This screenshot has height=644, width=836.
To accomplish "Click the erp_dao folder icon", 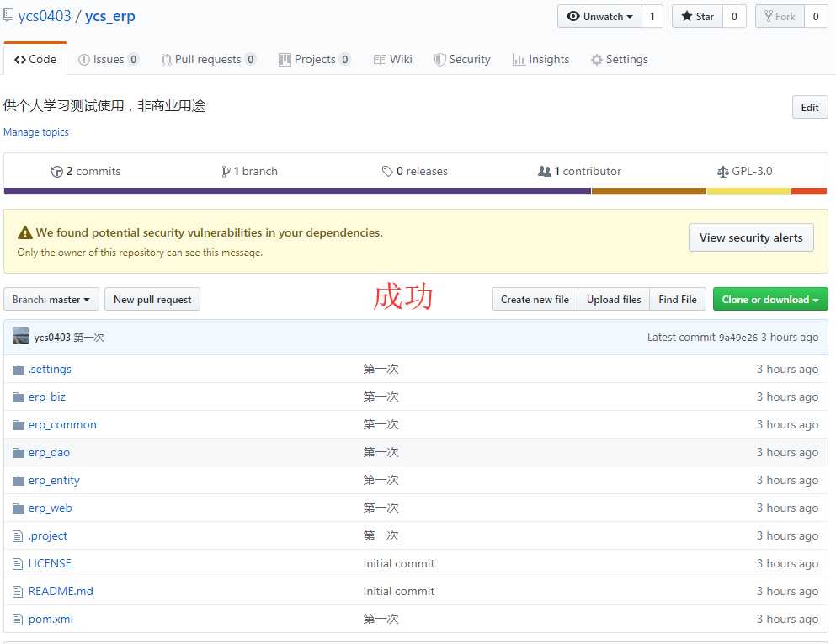I will (19, 453).
